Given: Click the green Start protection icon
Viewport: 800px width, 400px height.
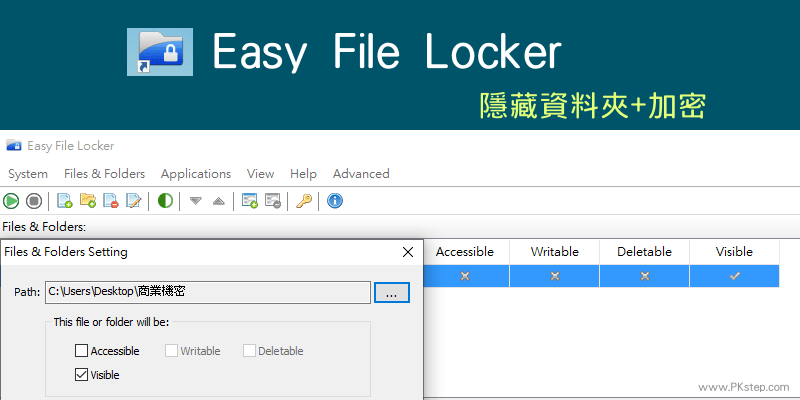Looking at the screenshot, I should tap(11, 201).
